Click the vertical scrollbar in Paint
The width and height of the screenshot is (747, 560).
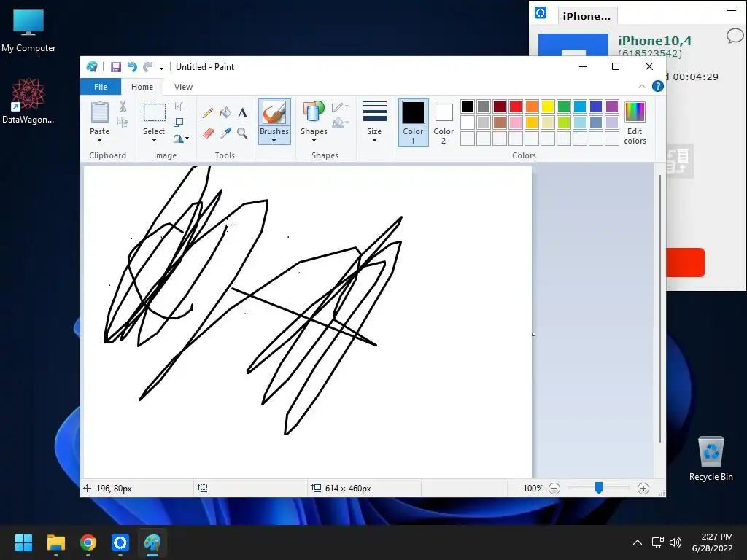click(660, 309)
